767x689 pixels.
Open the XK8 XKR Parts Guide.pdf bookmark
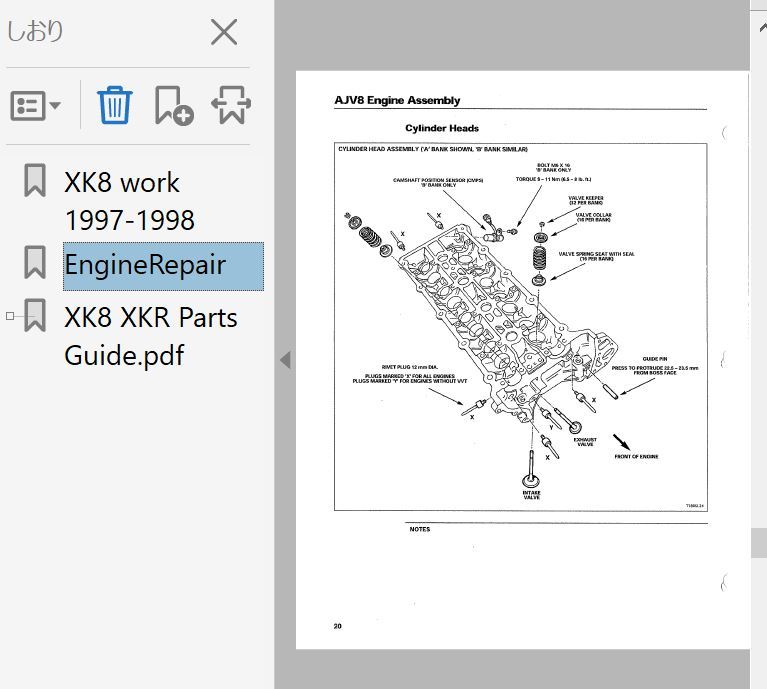point(151,336)
